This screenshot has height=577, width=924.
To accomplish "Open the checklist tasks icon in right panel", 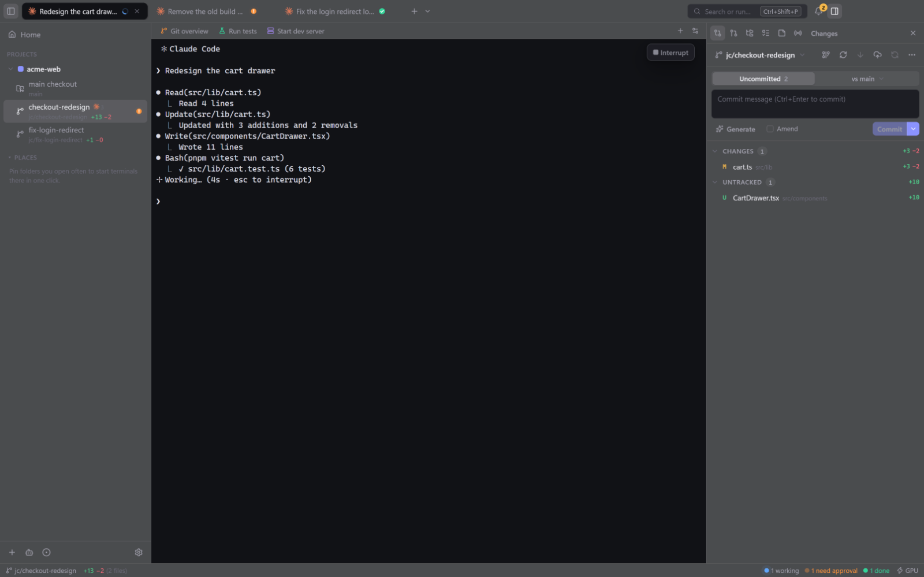I will 766,33.
